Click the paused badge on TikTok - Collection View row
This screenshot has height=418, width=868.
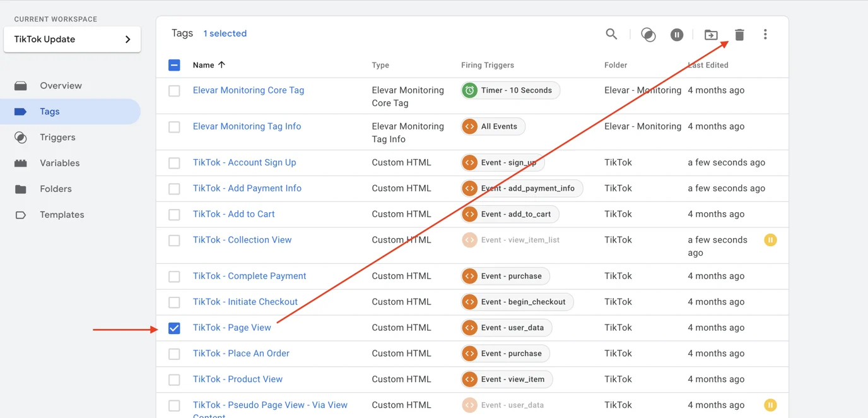tap(770, 240)
